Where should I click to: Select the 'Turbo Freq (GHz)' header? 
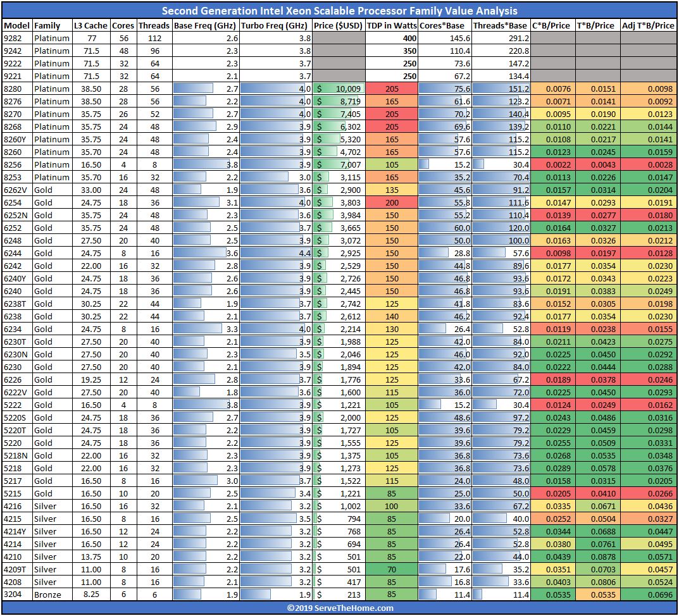tap(275, 25)
